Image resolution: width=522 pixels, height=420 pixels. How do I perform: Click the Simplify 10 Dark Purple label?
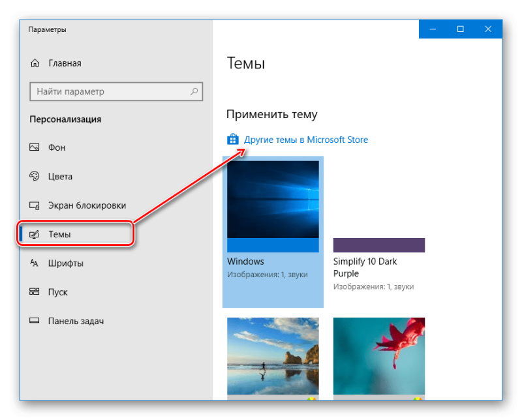point(365,267)
